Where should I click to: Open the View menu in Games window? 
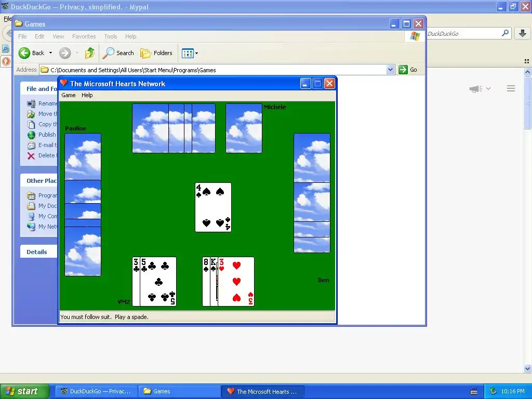coord(58,36)
